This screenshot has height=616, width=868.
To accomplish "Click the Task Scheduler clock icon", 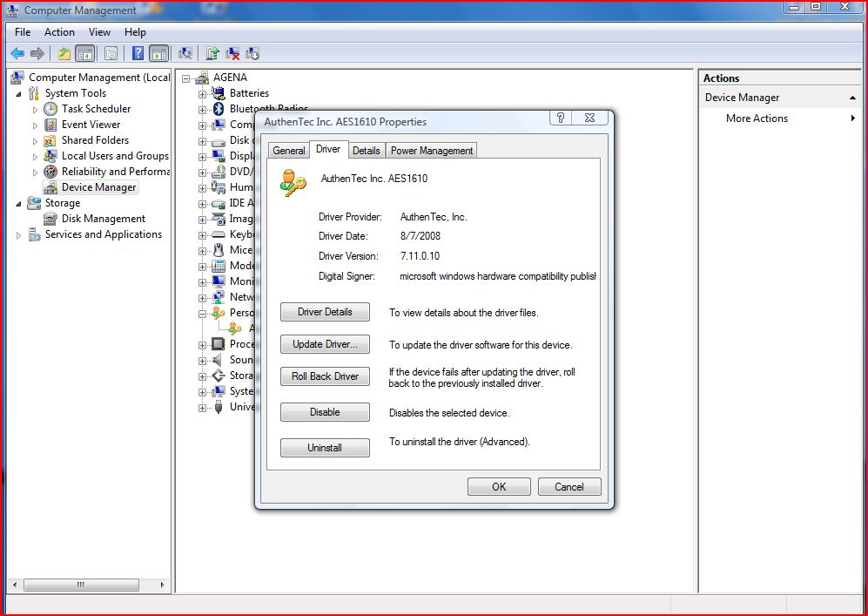I will pos(50,109).
